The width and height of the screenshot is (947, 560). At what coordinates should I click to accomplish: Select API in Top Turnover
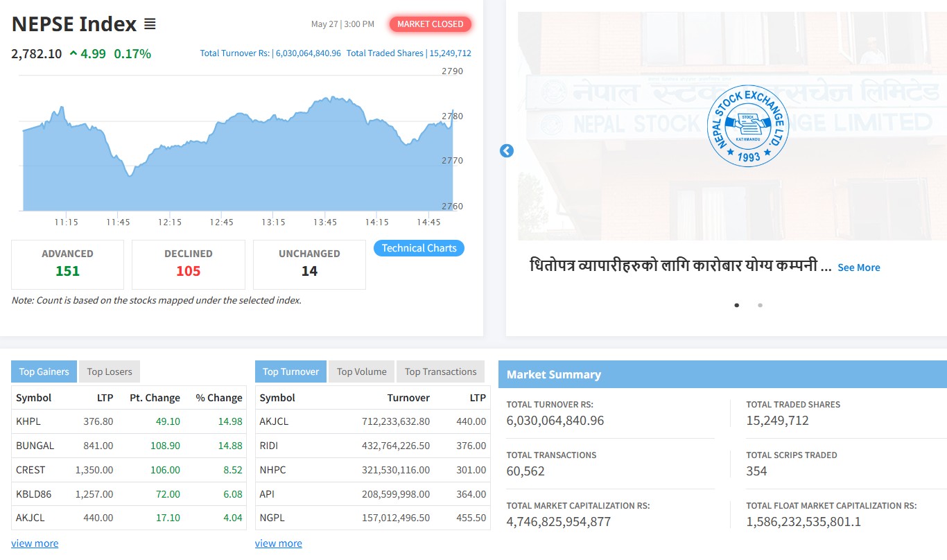(267, 494)
